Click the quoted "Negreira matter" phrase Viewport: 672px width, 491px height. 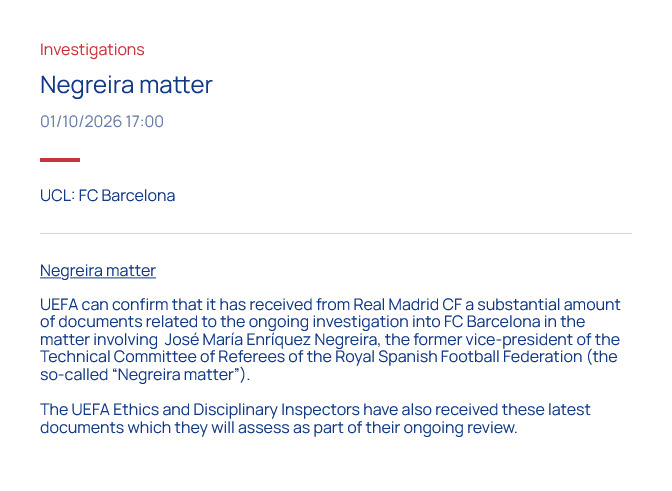[176, 375]
